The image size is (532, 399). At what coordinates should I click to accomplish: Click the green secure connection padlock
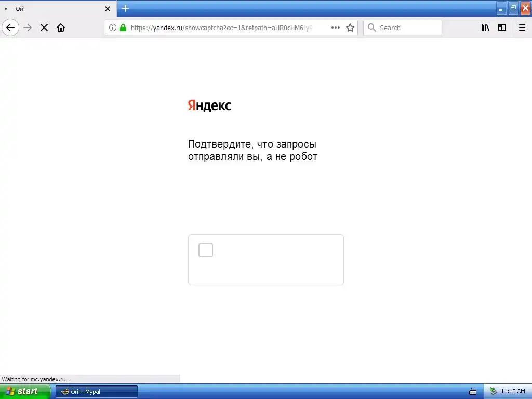click(x=123, y=28)
